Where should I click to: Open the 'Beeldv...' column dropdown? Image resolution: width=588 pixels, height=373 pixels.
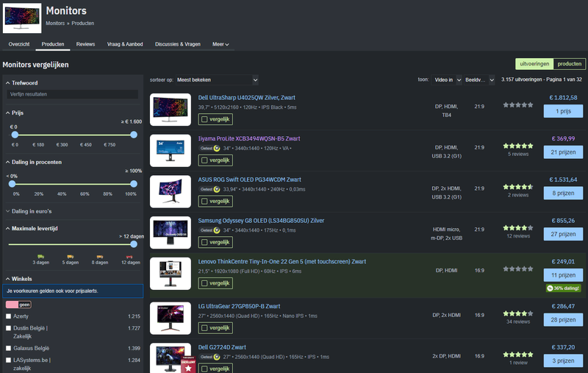tap(479, 80)
